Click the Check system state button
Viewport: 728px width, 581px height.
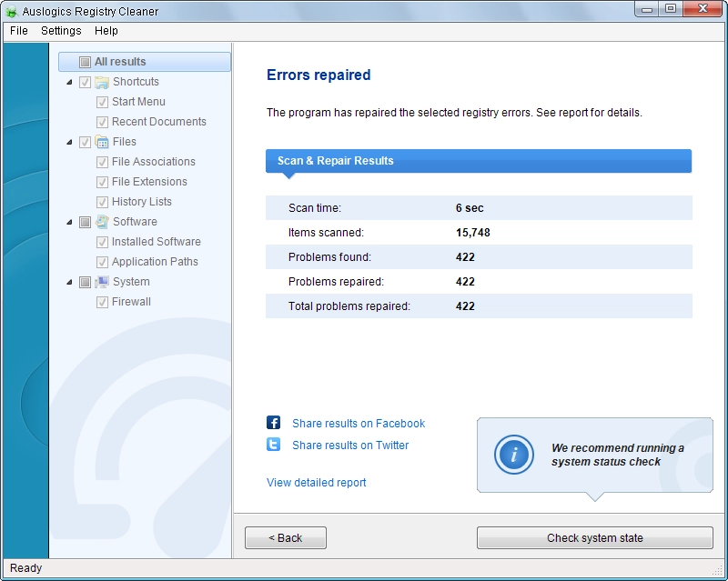click(x=595, y=538)
